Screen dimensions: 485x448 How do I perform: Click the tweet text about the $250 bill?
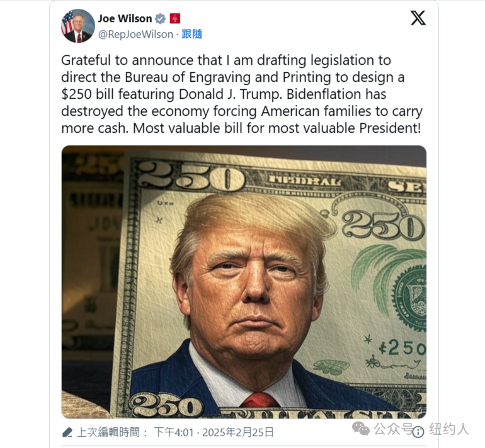(242, 94)
